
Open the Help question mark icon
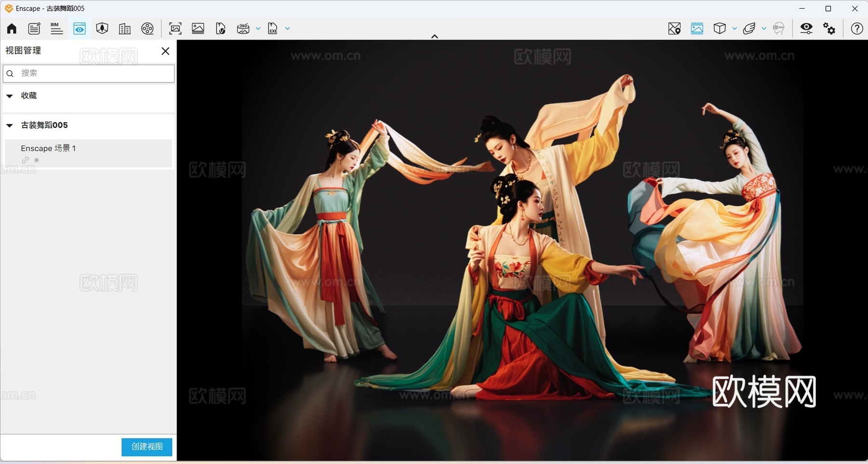[857, 29]
